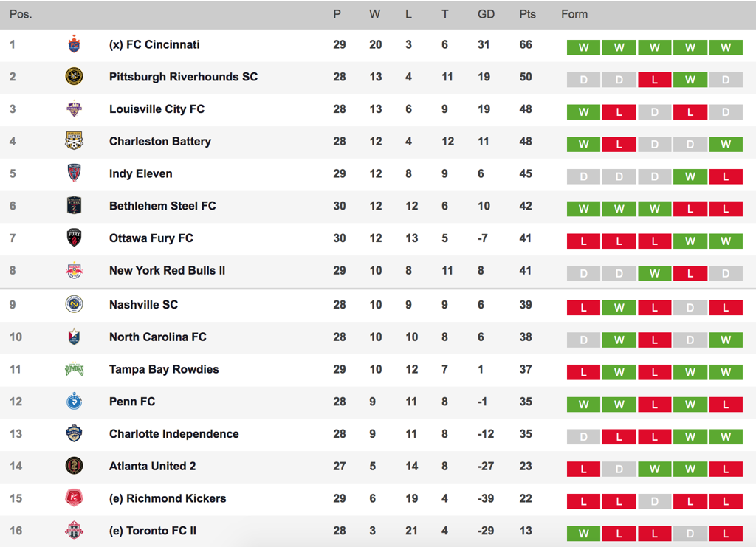Screen dimensions: 756x547
Task: Open the Nashville SC team link
Action: [144, 305]
